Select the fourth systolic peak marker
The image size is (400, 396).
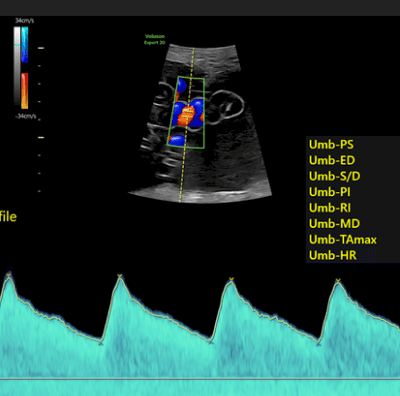point(338,280)
